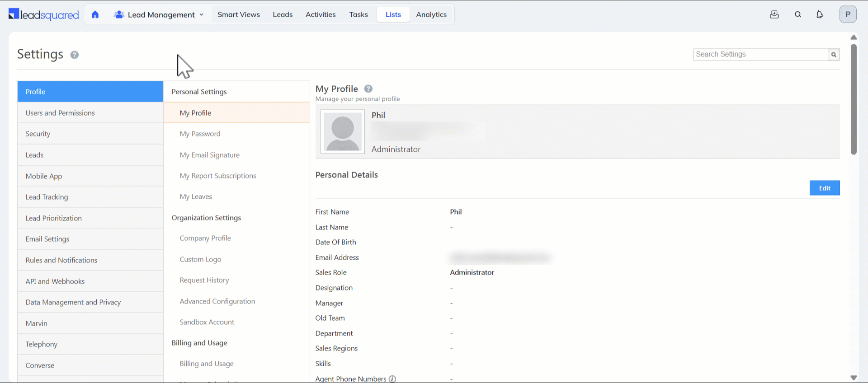Open Custom Logo page
The width and height of the screenshot is (868, 383).
coord(200,259)
